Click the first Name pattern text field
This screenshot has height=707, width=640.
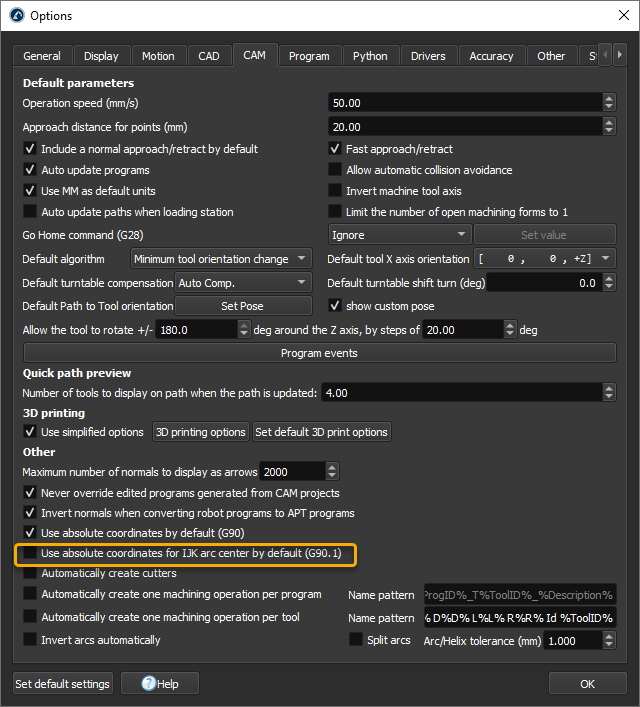tap(519, 595)
